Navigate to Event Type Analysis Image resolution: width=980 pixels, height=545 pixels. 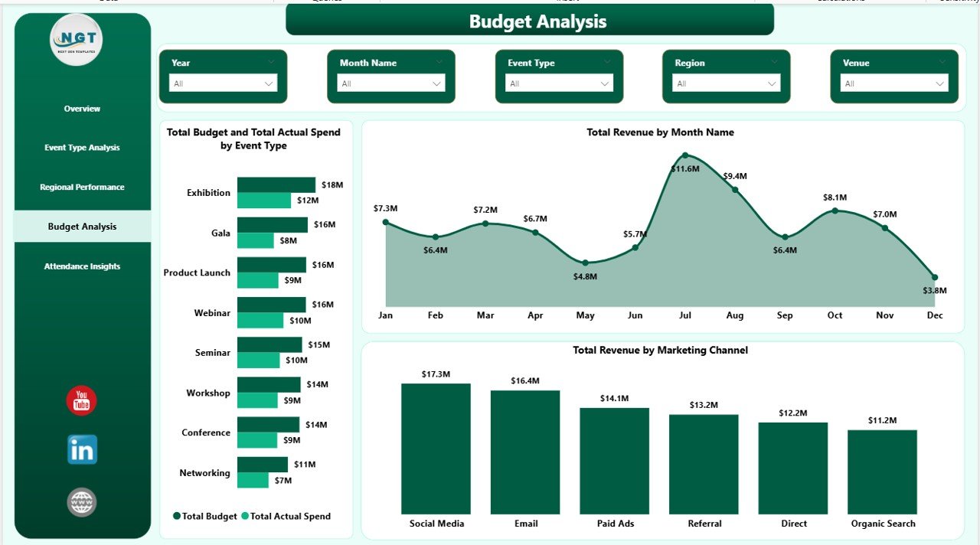(81, 148)
